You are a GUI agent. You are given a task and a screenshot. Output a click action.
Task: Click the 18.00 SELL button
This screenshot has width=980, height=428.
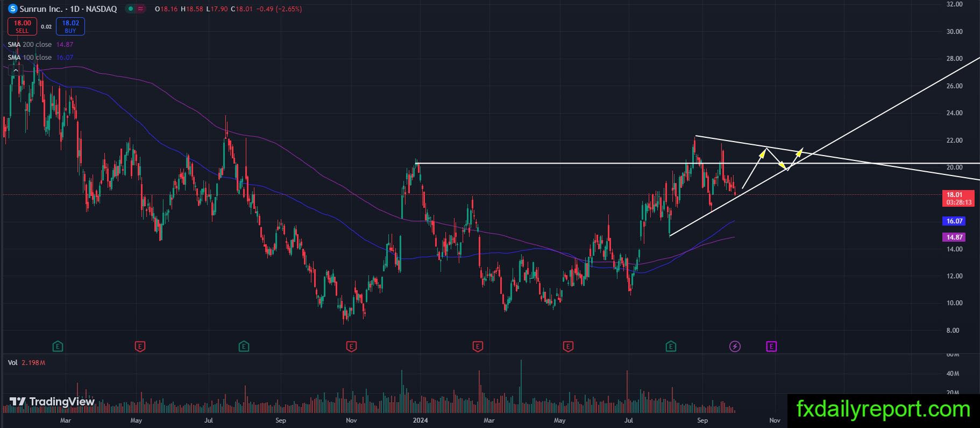[22, 26]
